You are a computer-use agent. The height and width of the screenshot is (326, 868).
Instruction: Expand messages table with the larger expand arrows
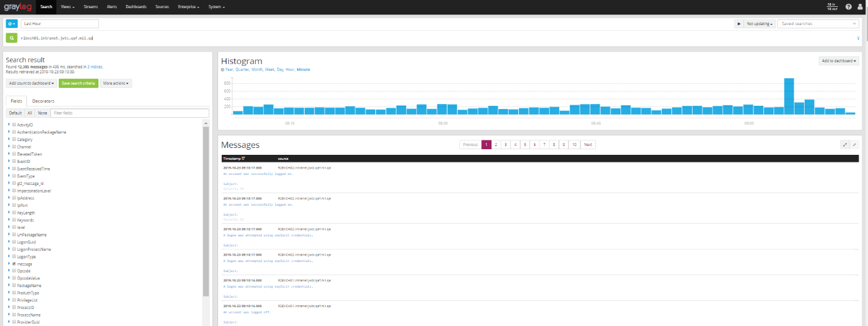point(845,144)
